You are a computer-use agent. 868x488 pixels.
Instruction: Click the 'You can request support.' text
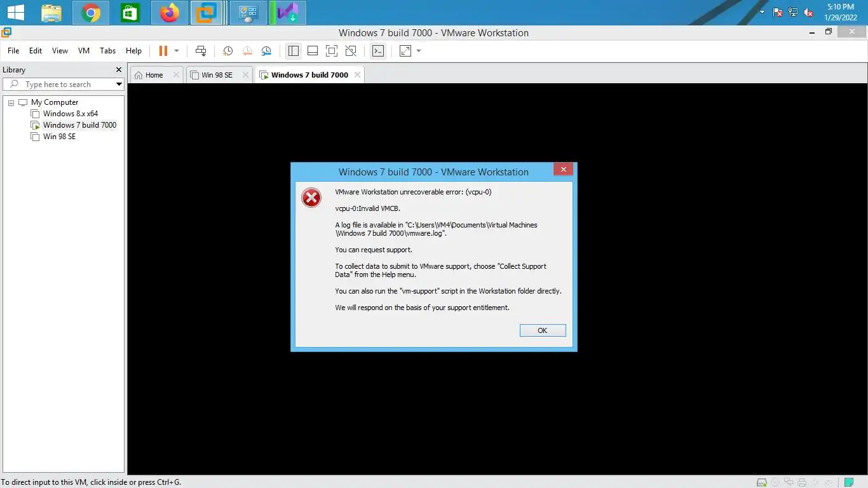point(374,250)
